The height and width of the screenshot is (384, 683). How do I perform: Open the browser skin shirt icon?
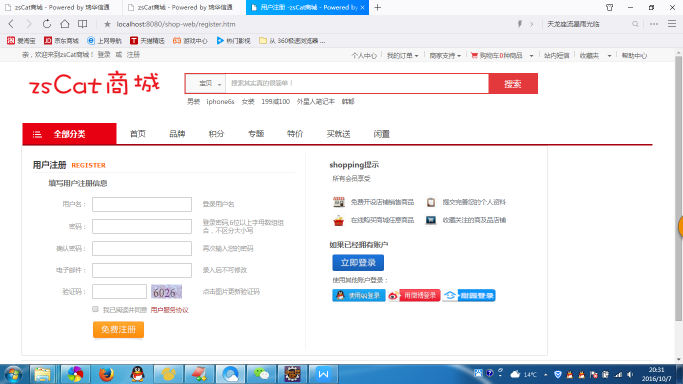click(x=609, y=7)
